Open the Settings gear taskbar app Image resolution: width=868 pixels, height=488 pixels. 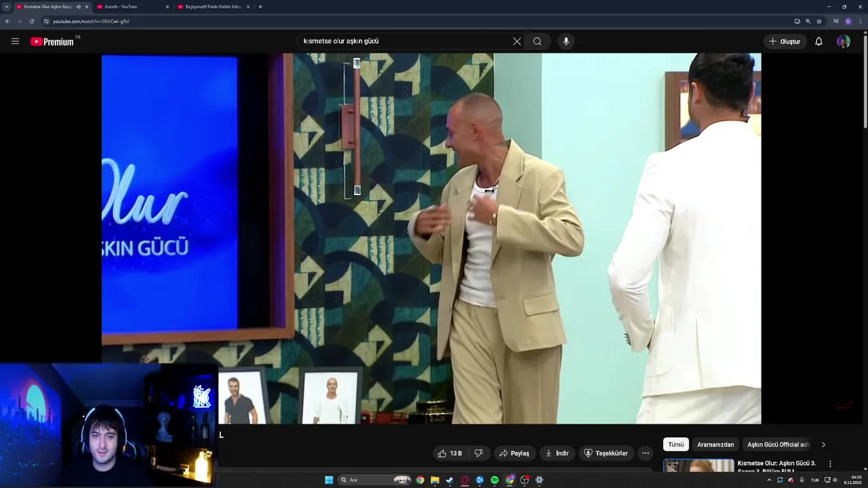[539, 480]
